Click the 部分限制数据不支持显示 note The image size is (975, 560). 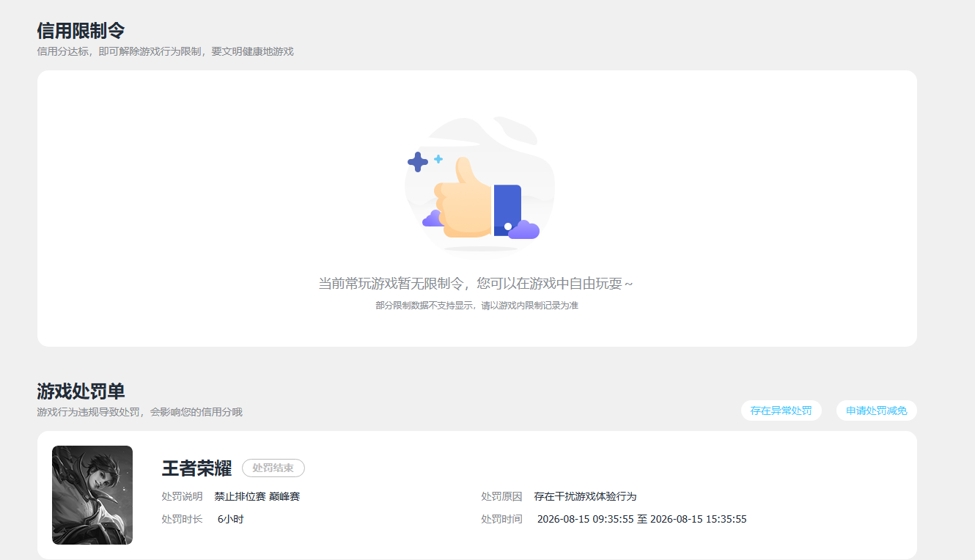point(477,305)
